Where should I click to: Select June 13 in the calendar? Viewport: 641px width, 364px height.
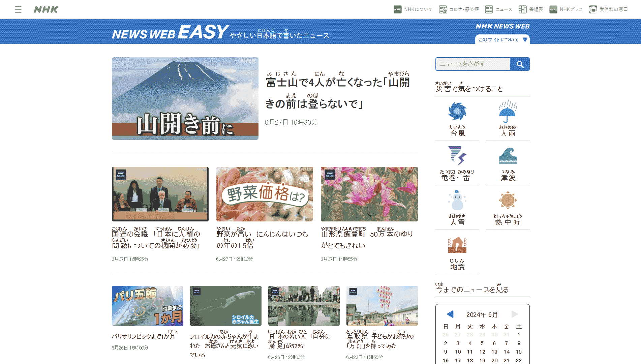click(494, 352)
